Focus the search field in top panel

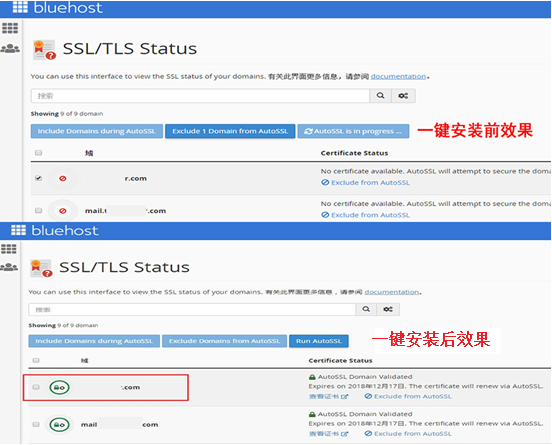tap(200, 96)
